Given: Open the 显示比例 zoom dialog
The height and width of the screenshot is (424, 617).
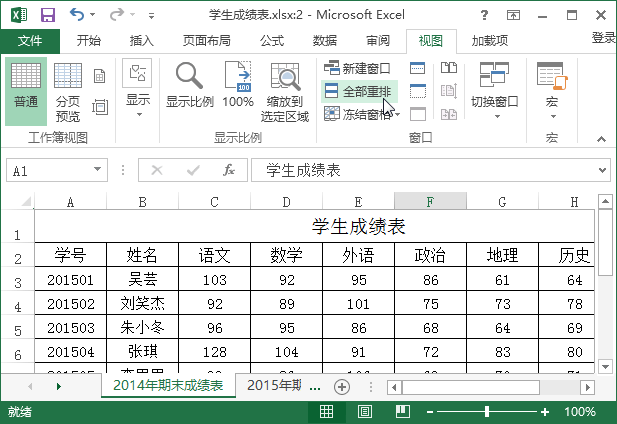Looking at the screenshot, I should click(x=189, y=88).
